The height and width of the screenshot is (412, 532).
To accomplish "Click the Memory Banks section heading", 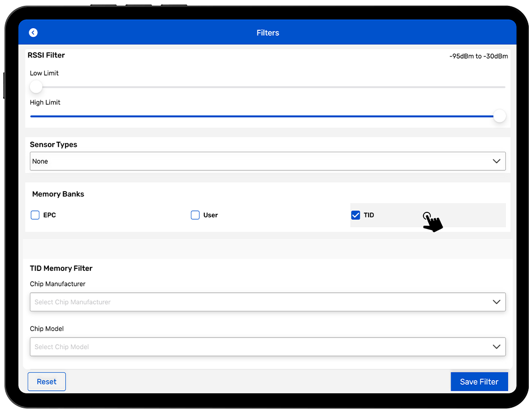I will click(58, 194).
